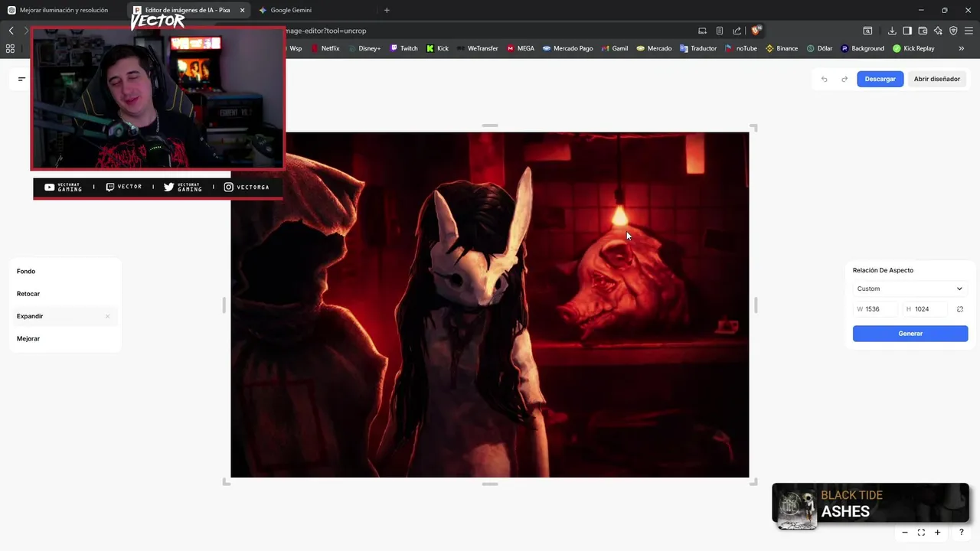The width and height of the screenshot is (980, 551).
Task: Click the Brave Shields icon
Action: coord(756,31)
